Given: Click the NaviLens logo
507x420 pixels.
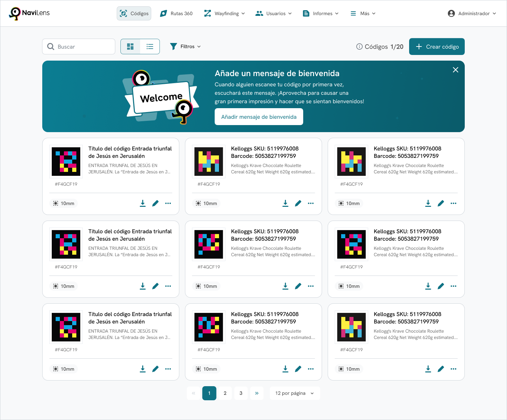Looking at the screenshot, I should [x=29, y=13].
